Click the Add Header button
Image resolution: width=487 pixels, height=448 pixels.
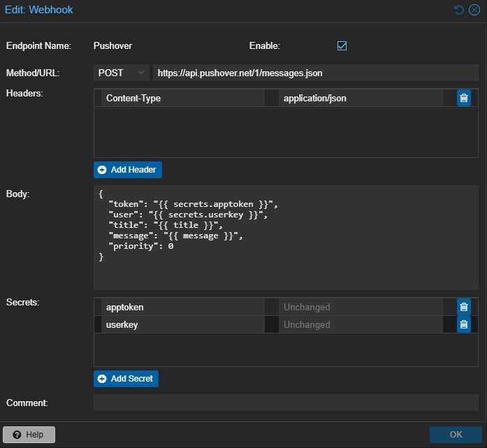click(x=128, y=170)
